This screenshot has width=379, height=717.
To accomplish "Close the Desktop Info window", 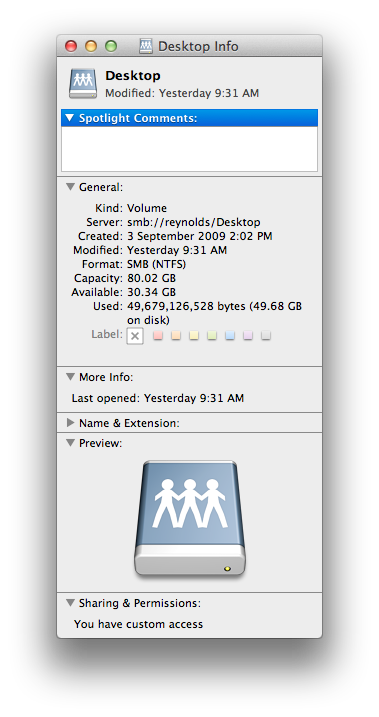I will pyautogui.click(x=71, y=46).
